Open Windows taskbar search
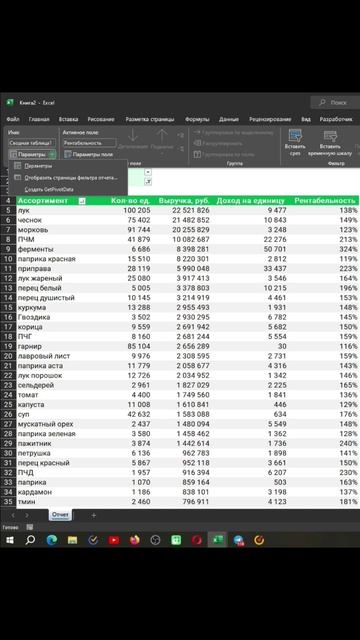The image size is (360, 640). [30, 540]
